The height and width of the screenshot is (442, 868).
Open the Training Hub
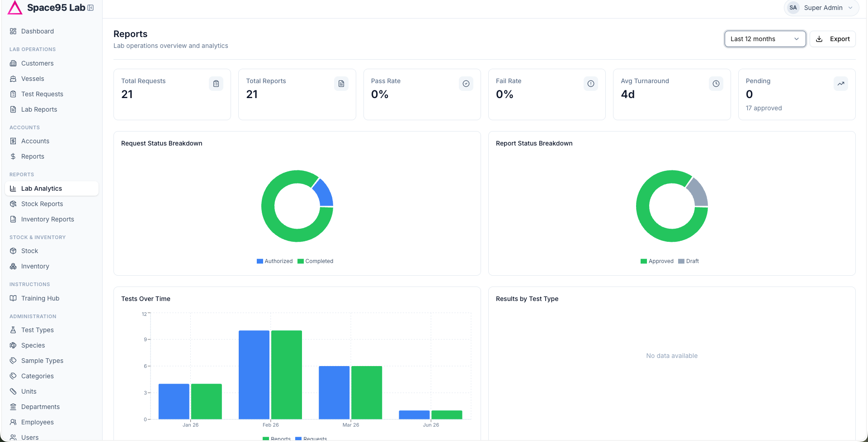52,298
